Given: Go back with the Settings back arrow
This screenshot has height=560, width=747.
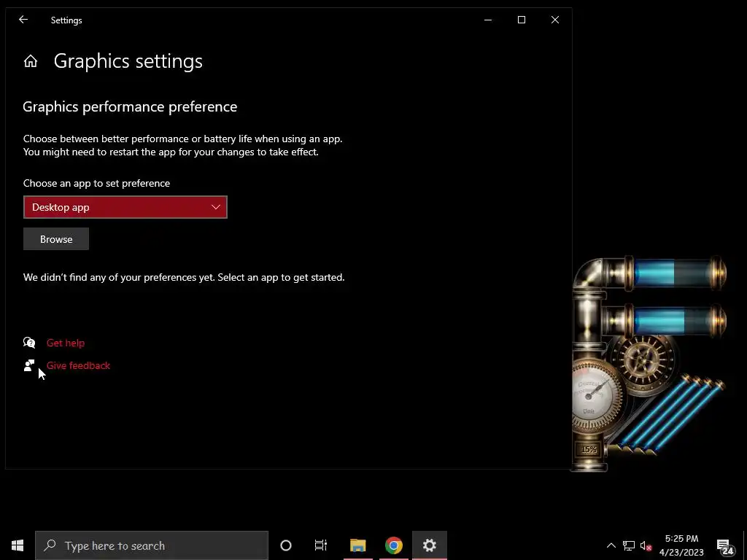Looking at the screenshot, I should click(23, 20).
